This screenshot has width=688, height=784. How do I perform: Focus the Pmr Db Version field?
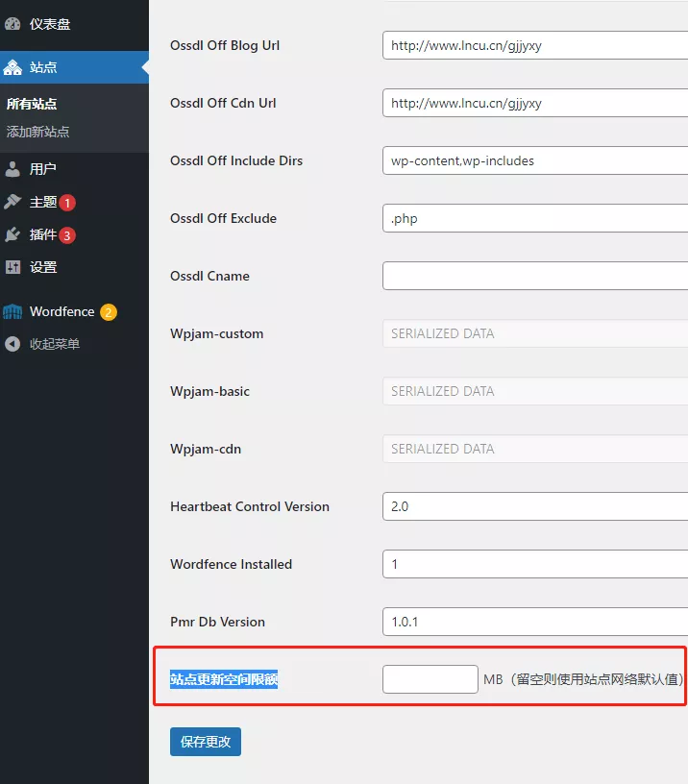coord(535,622)
